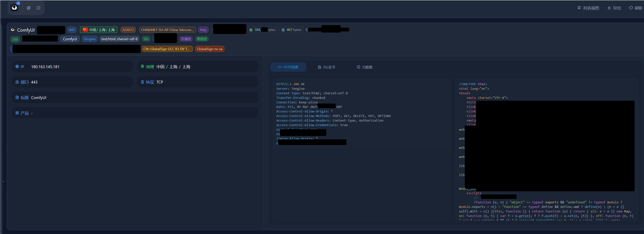Click the 200 status code tag
This screenshot has width=644, height=234.
tap(15, 39)
